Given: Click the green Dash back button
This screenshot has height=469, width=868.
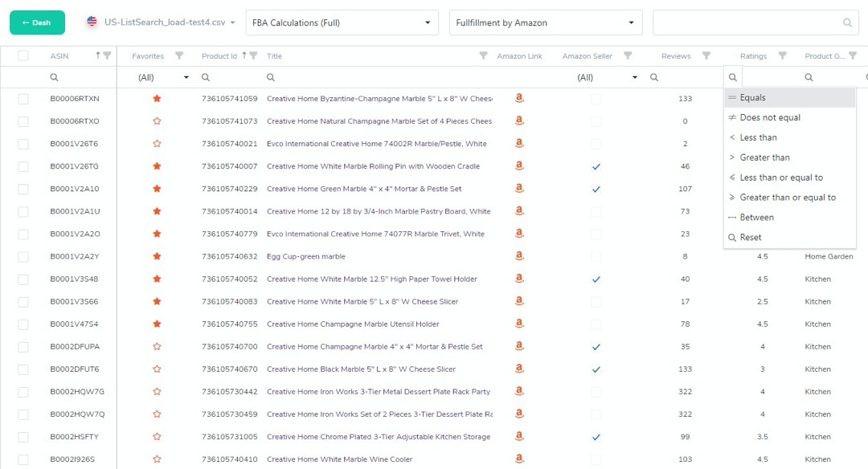Looking at the screenshot, I should coord(37,22).
